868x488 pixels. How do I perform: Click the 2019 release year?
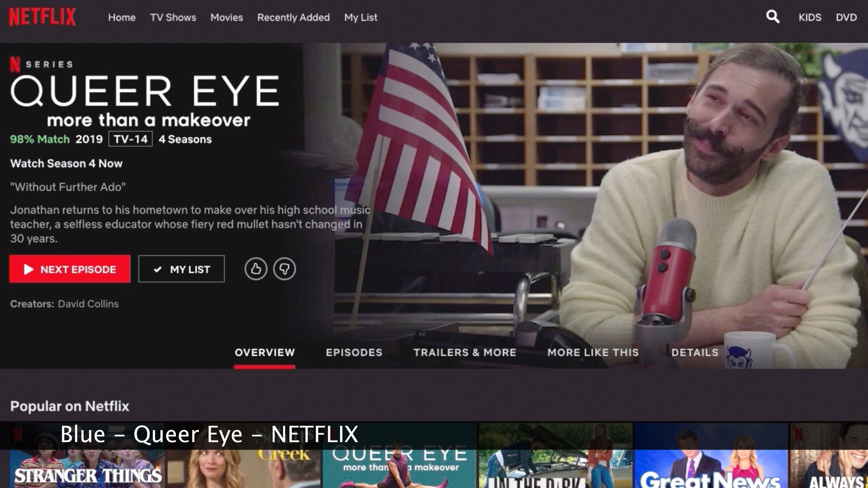[89, 139]
